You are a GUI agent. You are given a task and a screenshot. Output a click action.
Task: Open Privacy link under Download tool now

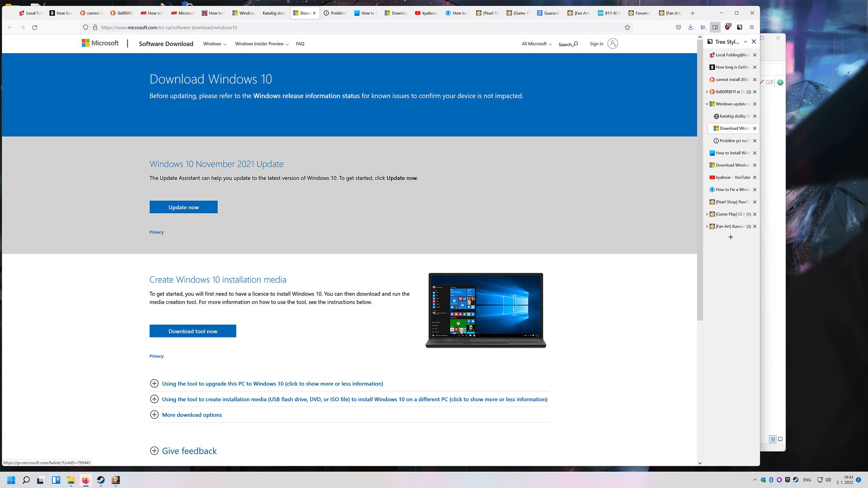click(157, 356)
